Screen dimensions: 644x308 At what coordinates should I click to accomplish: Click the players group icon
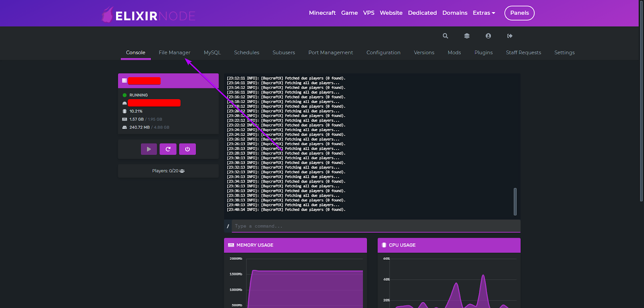(182, 171)
